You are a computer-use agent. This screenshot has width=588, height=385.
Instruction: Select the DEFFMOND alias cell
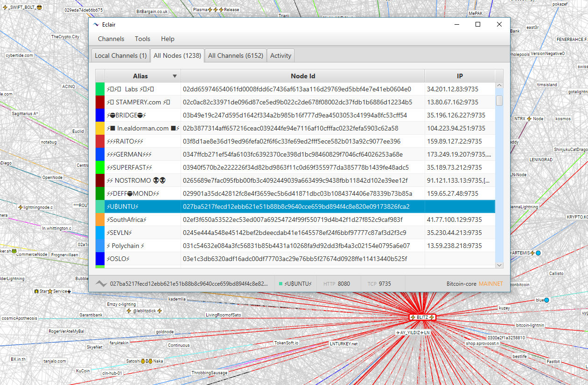pos(143,193)
